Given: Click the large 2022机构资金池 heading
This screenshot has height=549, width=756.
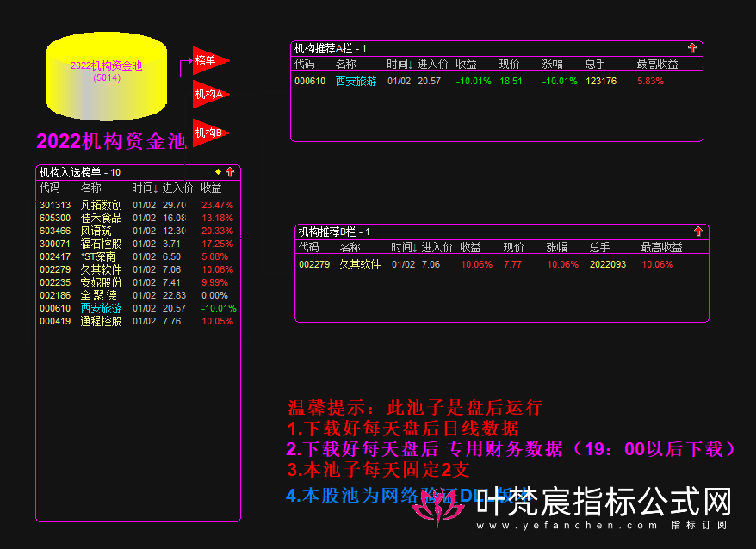Looking at the screenshot, I should coord(111,141).
